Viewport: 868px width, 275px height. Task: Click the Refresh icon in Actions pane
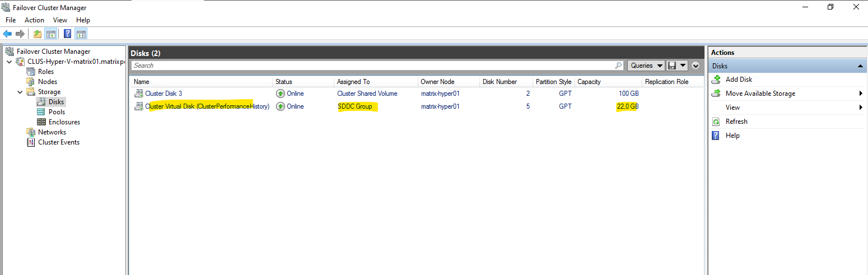click(x=716, y=122)
